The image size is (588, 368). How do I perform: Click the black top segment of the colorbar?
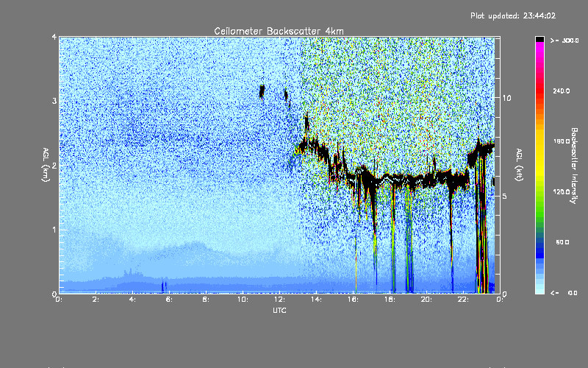pos(539,39)
